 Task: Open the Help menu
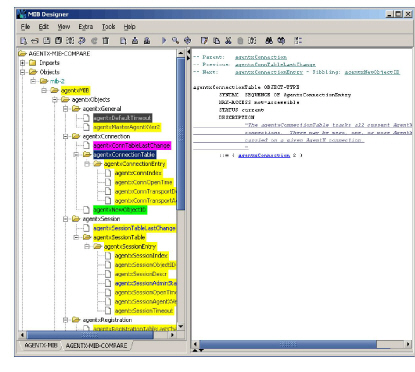129,27
